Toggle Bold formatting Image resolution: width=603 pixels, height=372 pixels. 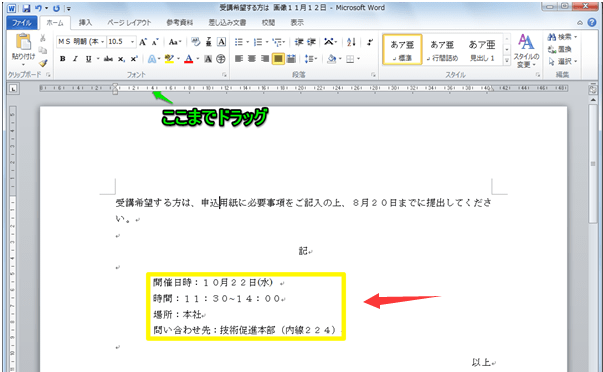(x=62, y=59)
